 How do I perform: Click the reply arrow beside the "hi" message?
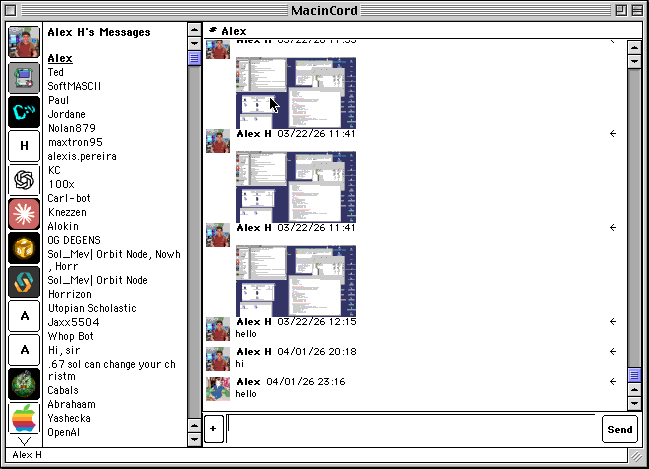[x=612, y=352]
